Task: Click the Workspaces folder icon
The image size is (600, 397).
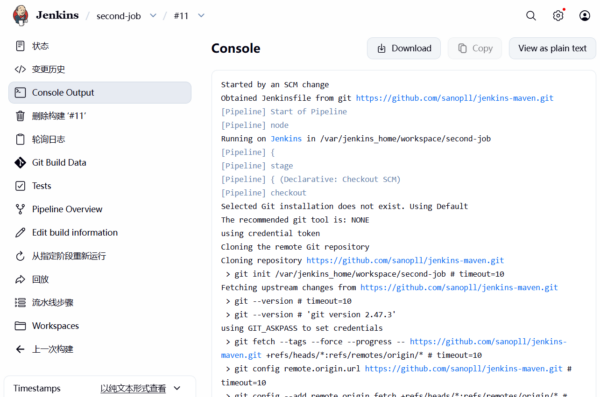Action: pos(20,326)
